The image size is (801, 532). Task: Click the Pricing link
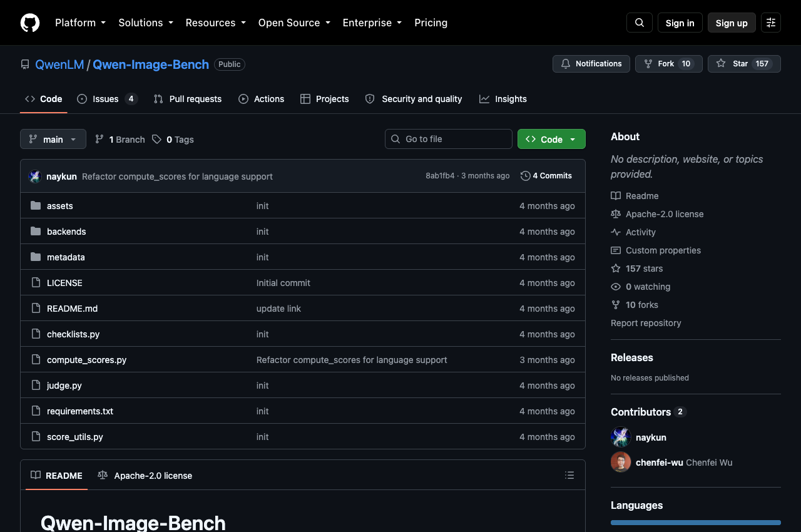tap(431, 23)
